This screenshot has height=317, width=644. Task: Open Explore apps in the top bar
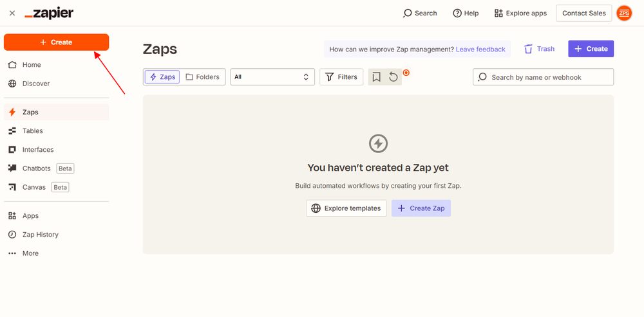tap(520, 13)
